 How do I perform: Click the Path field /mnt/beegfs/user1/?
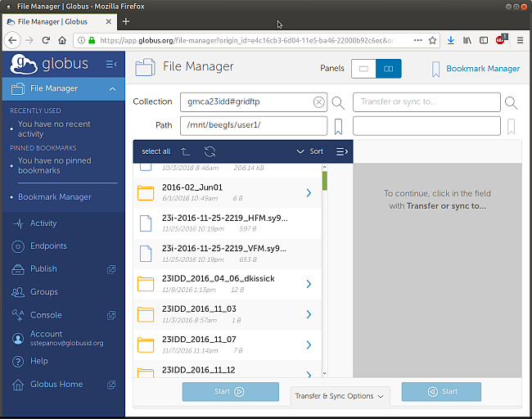pos(254,125)
